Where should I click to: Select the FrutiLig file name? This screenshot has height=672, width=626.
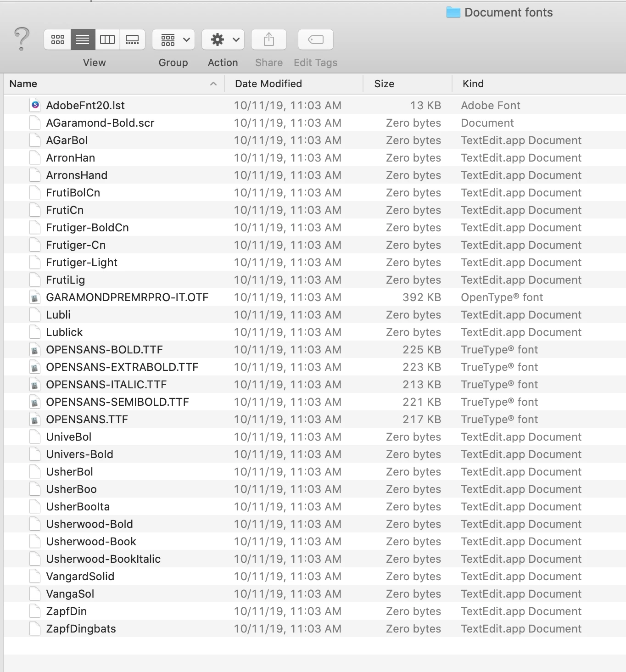65,280
